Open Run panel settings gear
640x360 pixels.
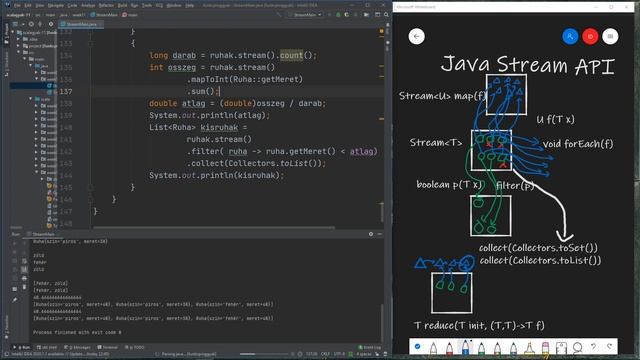tap(371, 234)
